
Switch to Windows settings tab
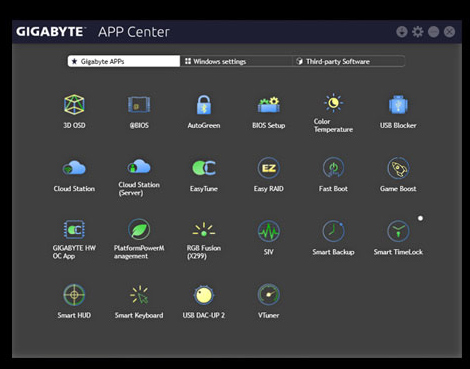click(236, 61)
